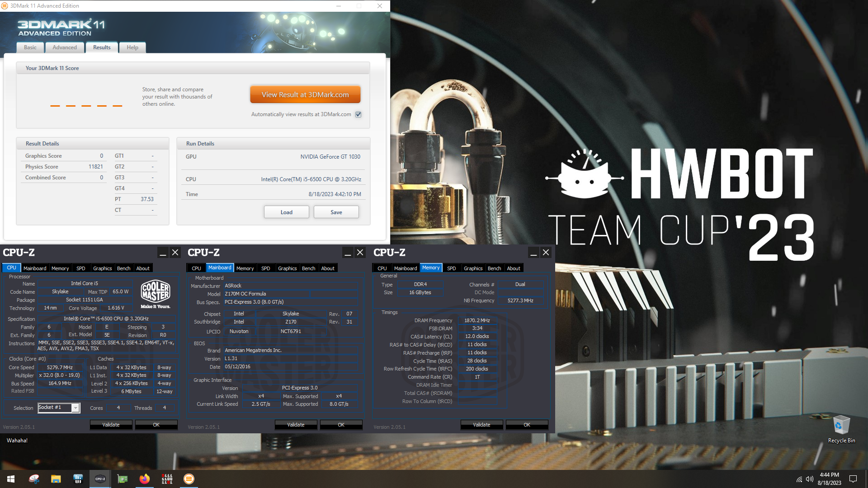The image size is (868, 488).
Task: Click the taskbar clock showing 4:44 PM
Action: coord(829,479)
